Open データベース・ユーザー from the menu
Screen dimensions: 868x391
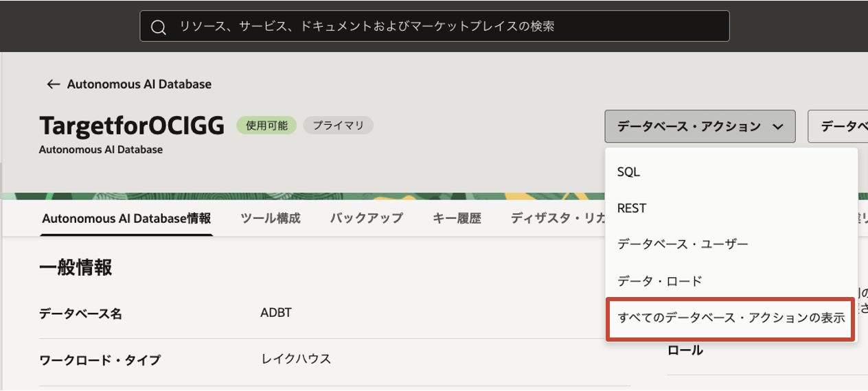683,244
